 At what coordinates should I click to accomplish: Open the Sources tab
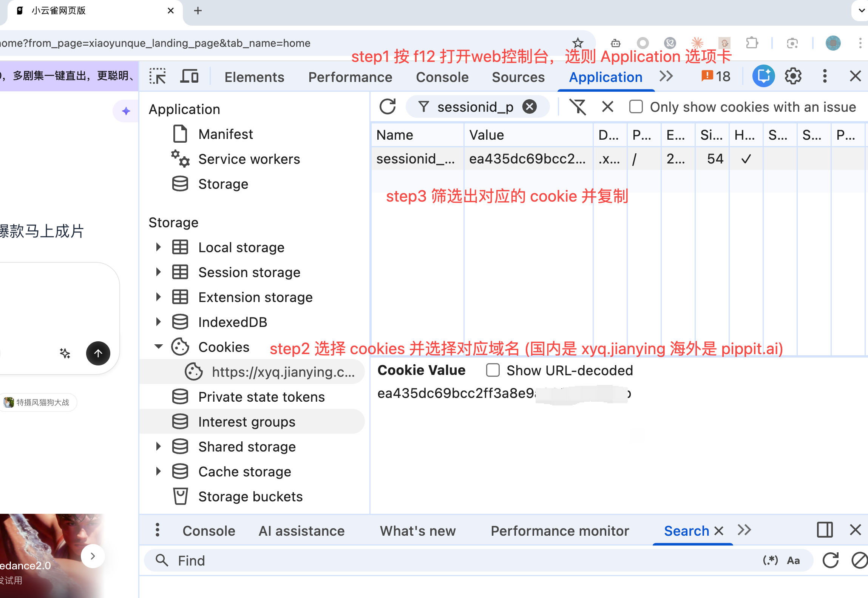click(x=518, y=77)
